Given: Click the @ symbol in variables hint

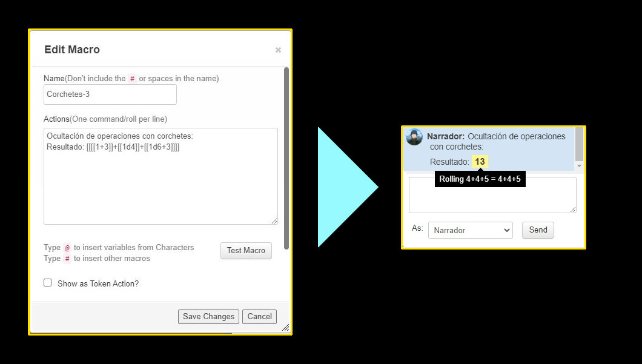Looking at the screenshot, I should click(x=68, y=248).
